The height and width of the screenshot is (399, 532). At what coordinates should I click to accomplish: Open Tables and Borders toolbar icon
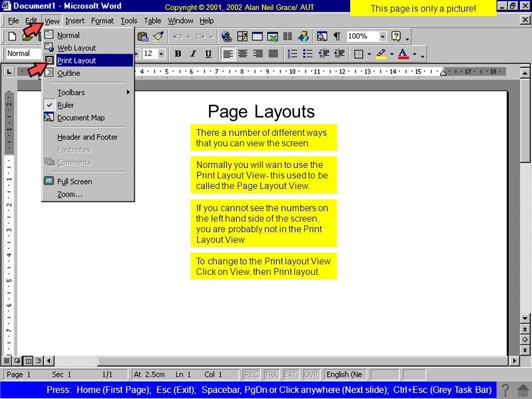pos(242,37)
